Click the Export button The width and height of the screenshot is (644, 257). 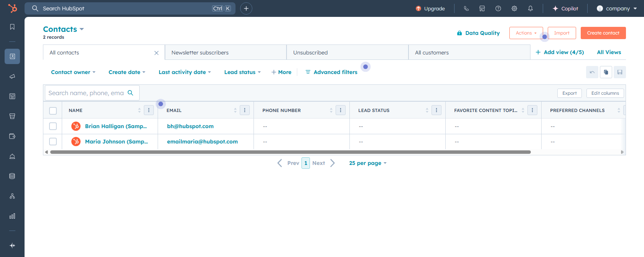pos(570,93)
